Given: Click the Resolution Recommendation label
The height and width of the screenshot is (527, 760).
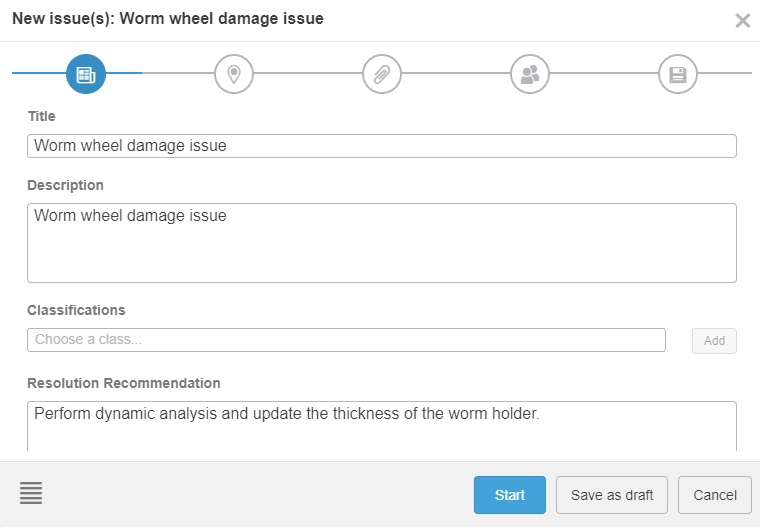Looking at the screenshot, I should coord(124,383).
